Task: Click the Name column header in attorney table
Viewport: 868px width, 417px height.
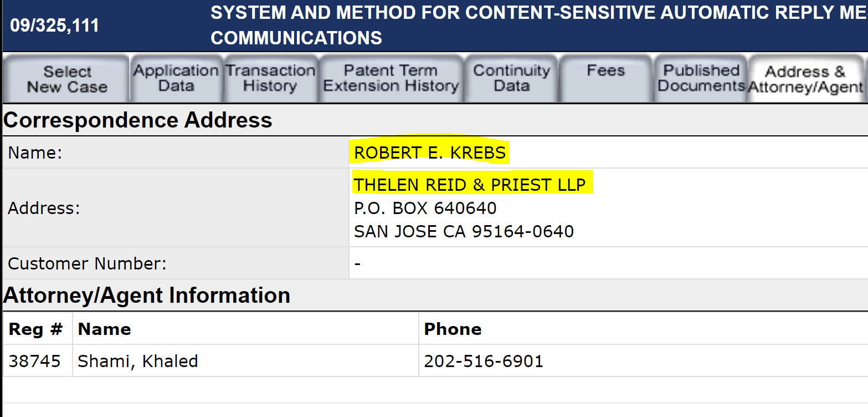Action: point(105,329)
